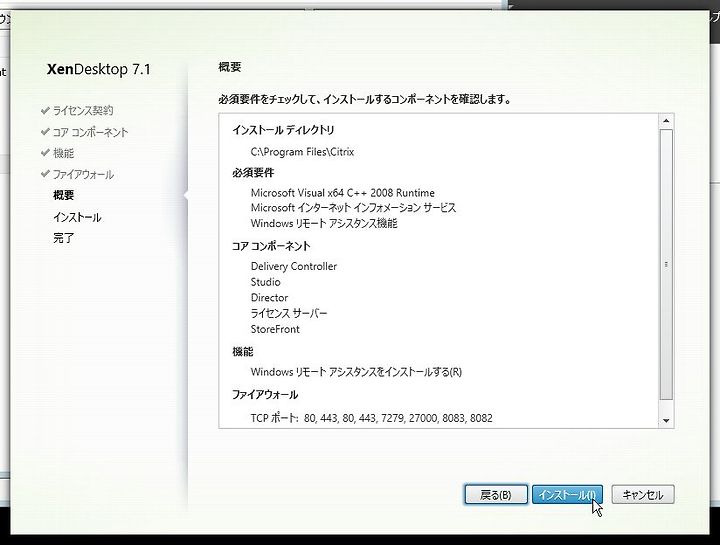Click the インストール ディレクトリ section heading

(x=283, y=130)
